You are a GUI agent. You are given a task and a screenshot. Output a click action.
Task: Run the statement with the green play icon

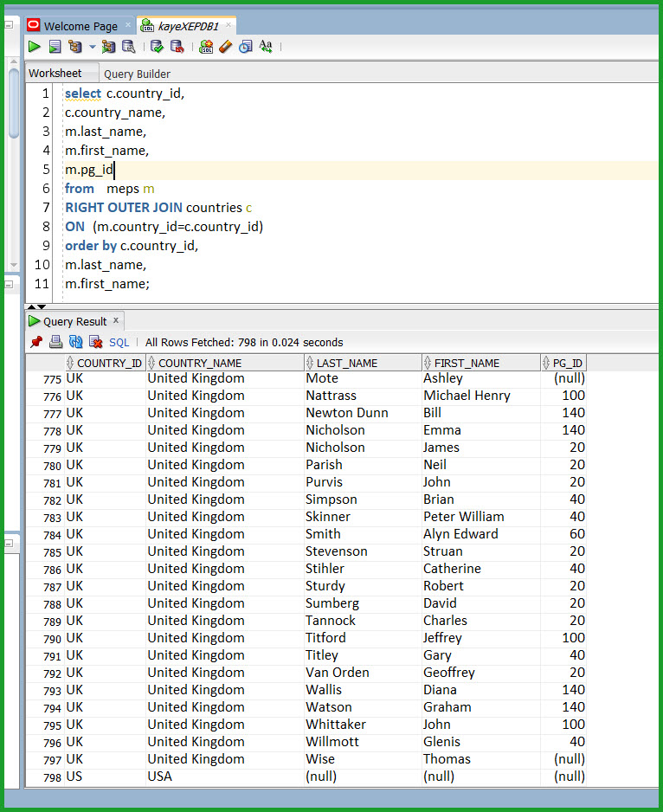point(34,47)
